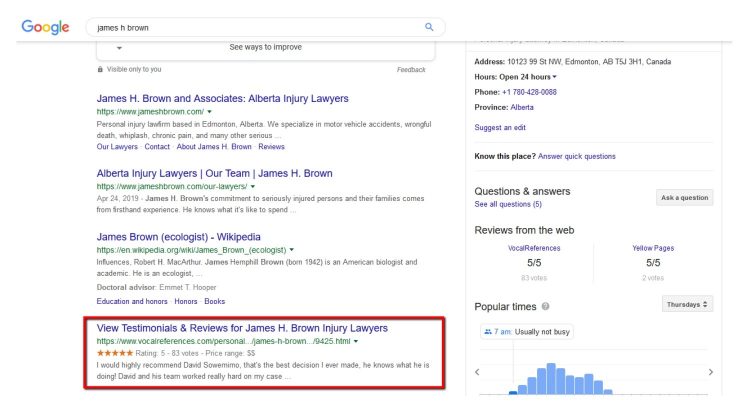The width and height of the screenshot is (742, 416).
Task: Open the About James H. Brown sitelink
Action: pos(214,147)
